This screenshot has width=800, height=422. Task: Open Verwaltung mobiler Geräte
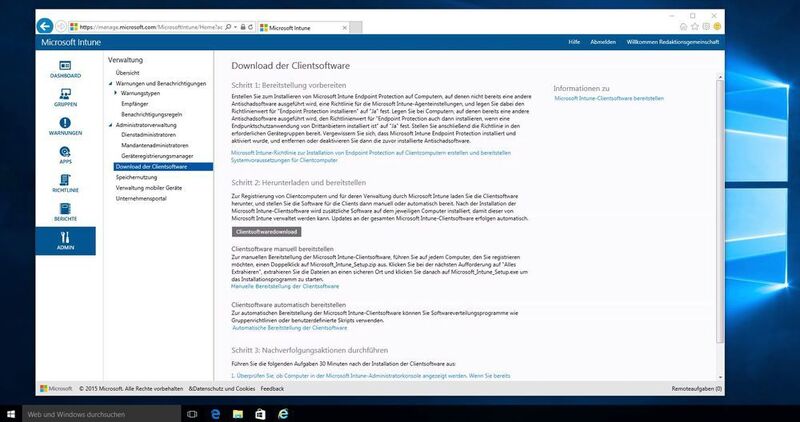pyautogui.click(x=148, y=188)
